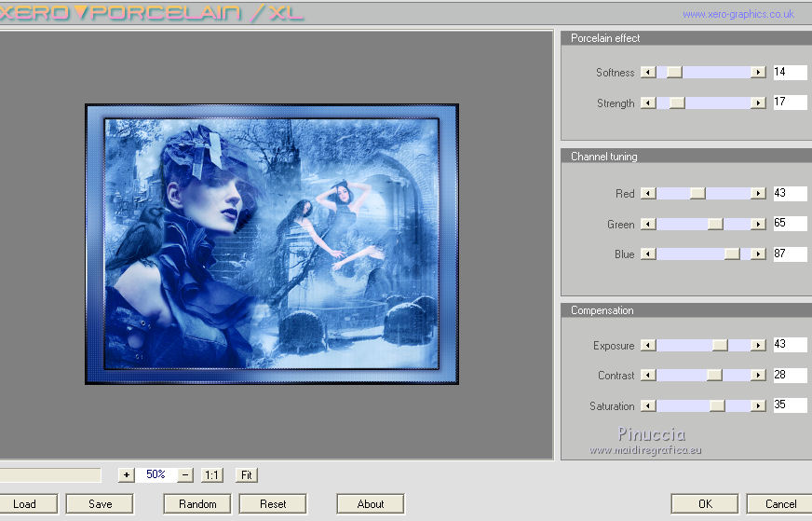Click the Reset button
Viewport: 812px width, 521px height.
pyautogui.click(x=273, y=504)
